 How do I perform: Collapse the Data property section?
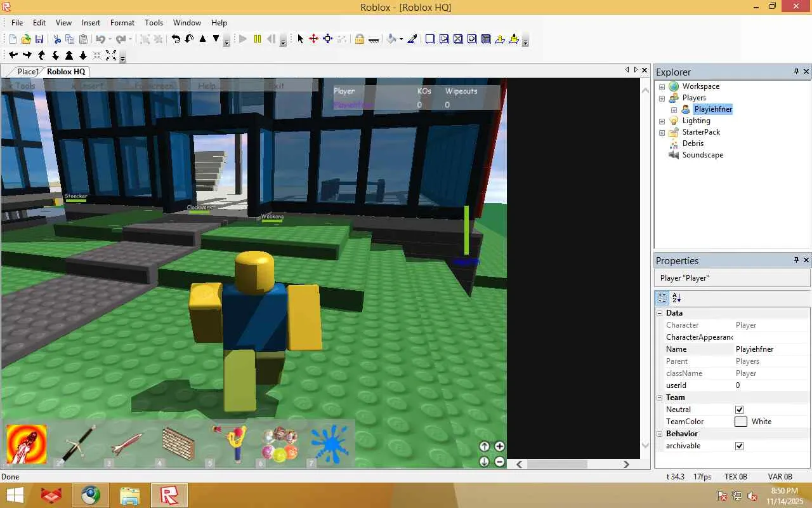tap(659, 313)
